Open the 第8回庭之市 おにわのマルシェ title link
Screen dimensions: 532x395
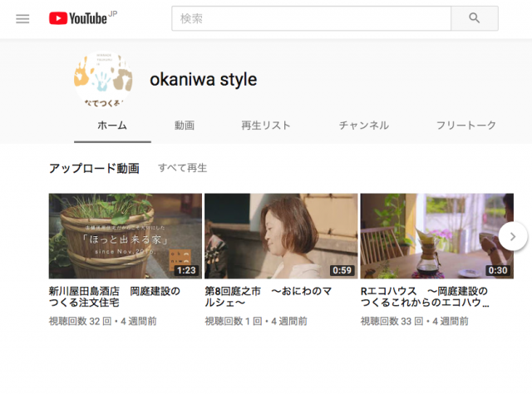pos(268,297)
